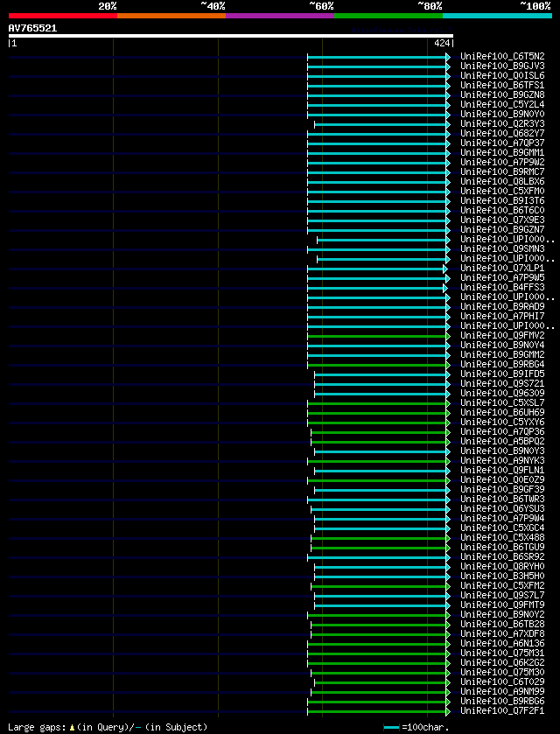Click the alignment bar for UniRef100_B4FFS3
The height and width of the screenshot is (734, 560).
coord(375,289)
